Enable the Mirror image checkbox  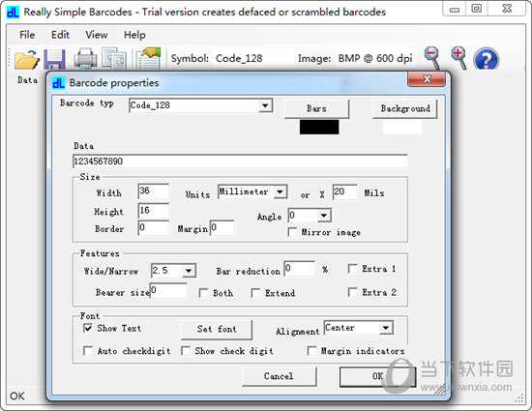(292, 232)
